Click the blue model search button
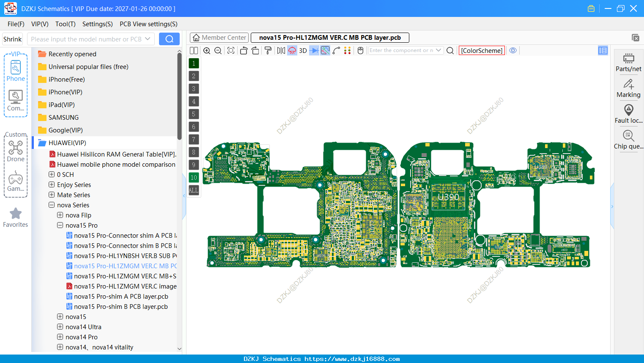This screenshot has height=363, width=644. click(x=169, y=39)
